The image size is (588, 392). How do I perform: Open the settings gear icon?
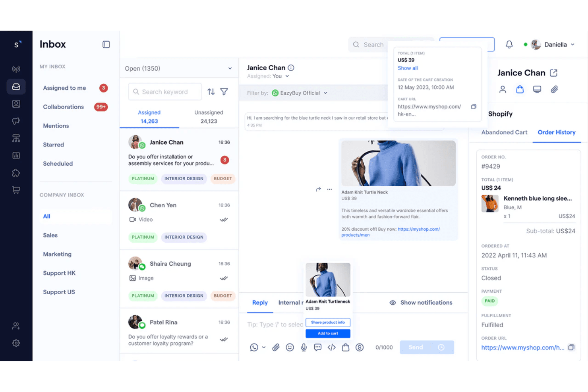pyautogui.click(x=16, y=343)
